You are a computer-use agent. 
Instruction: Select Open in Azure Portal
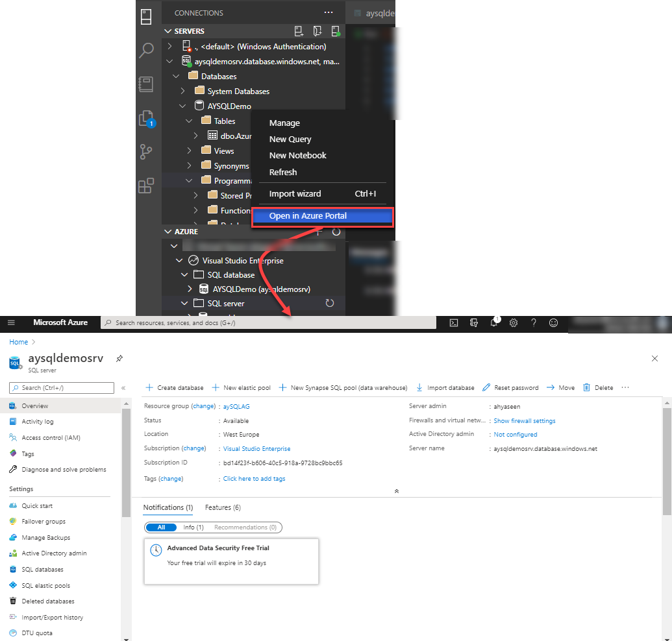pos(322,216)
